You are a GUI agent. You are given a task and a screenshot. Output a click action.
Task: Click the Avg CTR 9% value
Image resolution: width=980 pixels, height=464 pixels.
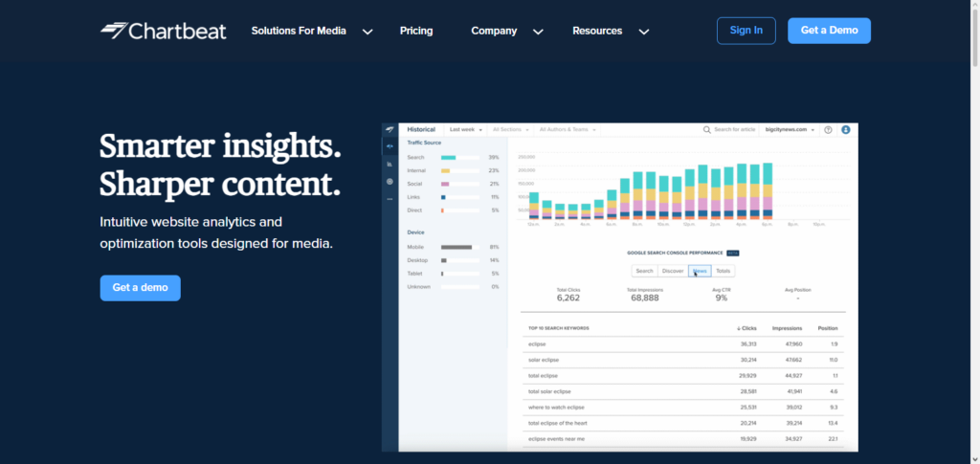coord(722,298)
